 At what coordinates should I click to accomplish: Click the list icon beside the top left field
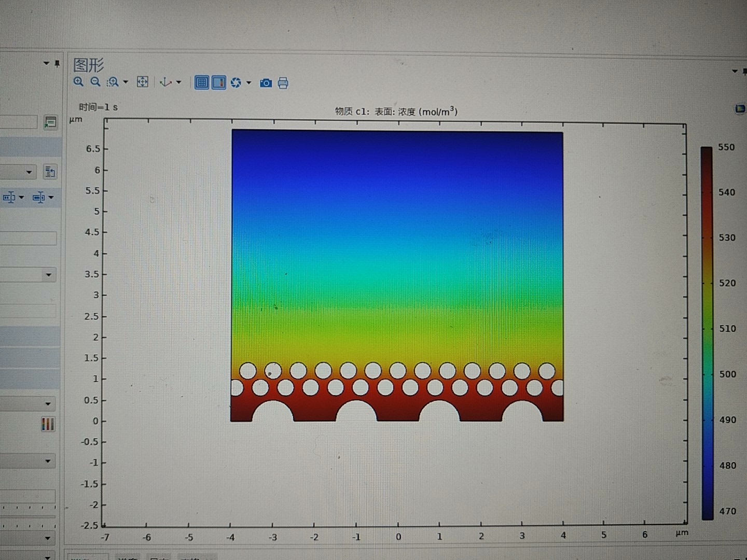50,122
